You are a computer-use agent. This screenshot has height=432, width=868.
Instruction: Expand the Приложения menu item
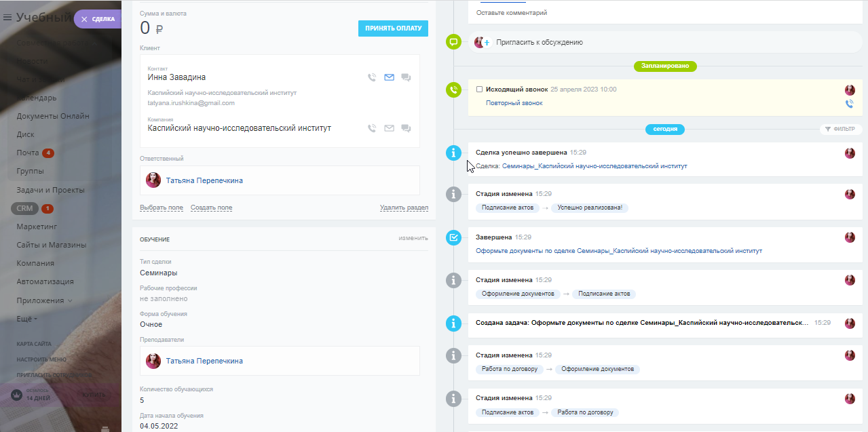(44, 300)
